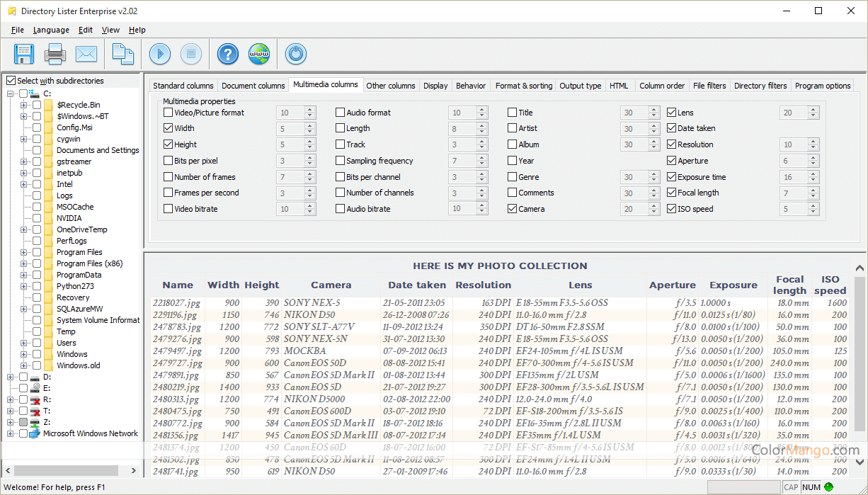Click the Print icon in toolbar
868x495 pixels.
coord(55,54)
